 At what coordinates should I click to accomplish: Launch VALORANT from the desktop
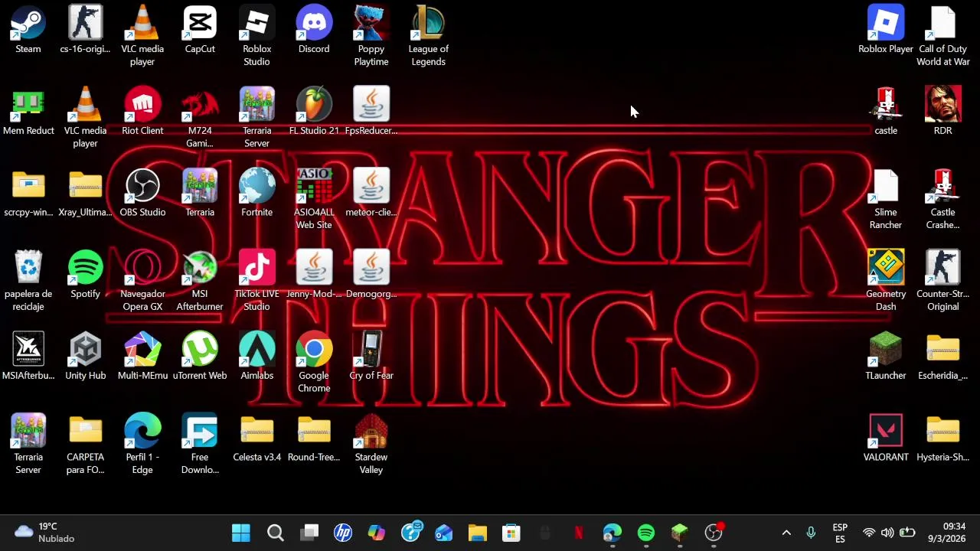pyautogui.click(x=886, y=439)
